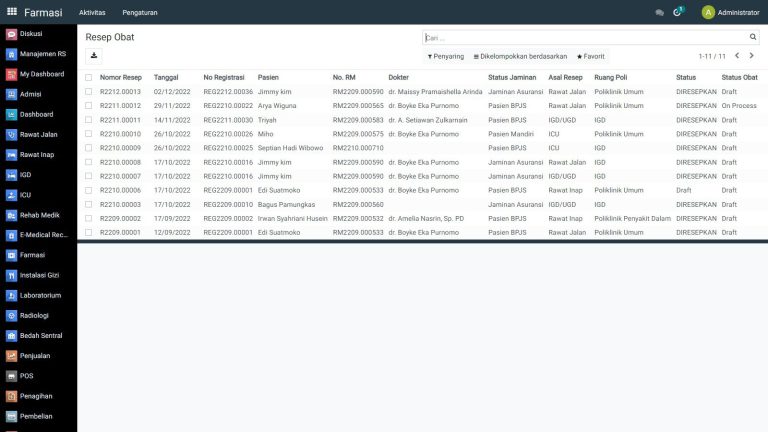The width and height of the screenshot is (768, 432).
Task: Open Rawat Jalan module icon
Action: [x=11, y=135]
